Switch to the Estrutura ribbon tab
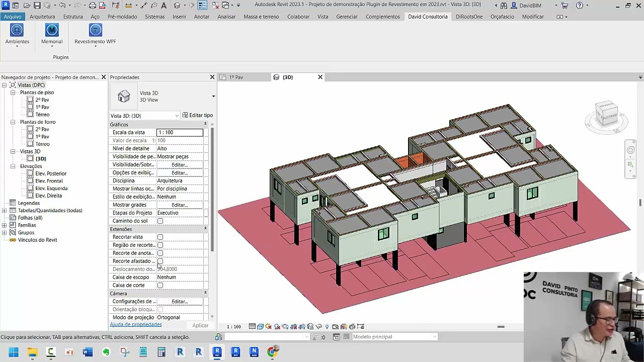 point(73,17)
